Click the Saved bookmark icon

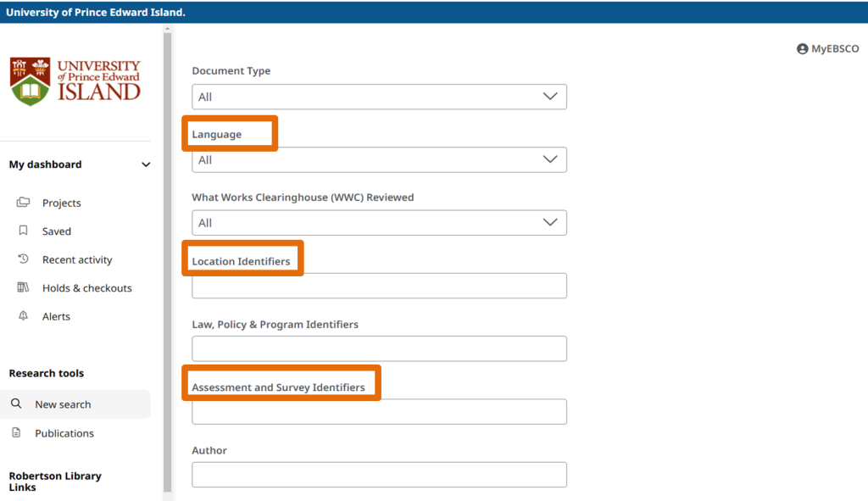(x=25, y=231)
